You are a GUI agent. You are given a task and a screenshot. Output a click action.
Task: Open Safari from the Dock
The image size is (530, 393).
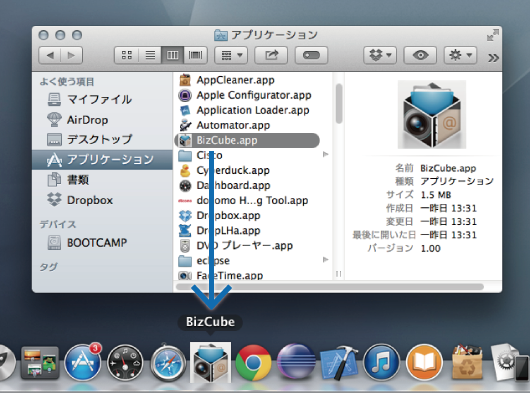[x=168, y=363]
